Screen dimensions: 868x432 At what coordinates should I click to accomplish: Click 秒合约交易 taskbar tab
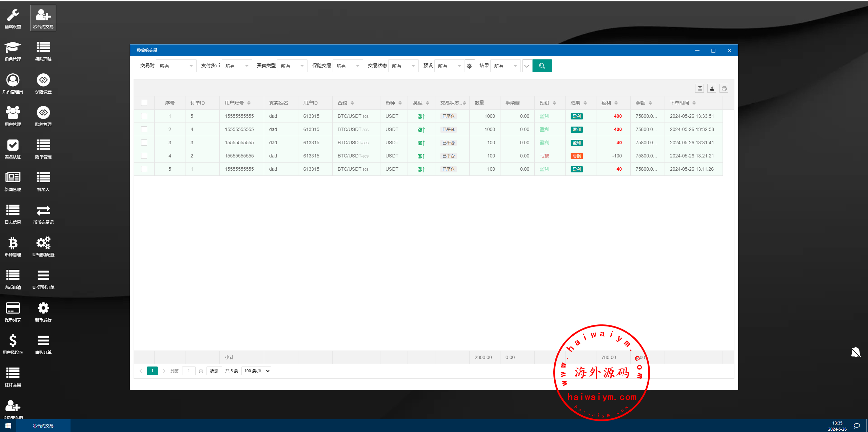tap(43, 426)
